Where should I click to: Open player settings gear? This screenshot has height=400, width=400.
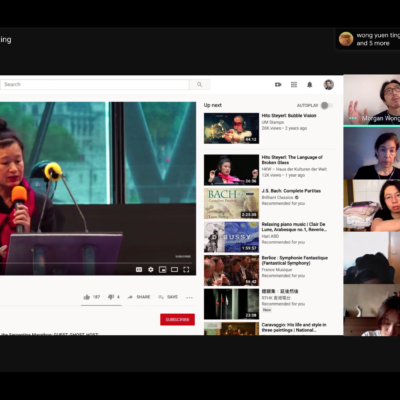click(x=151, y=269)
